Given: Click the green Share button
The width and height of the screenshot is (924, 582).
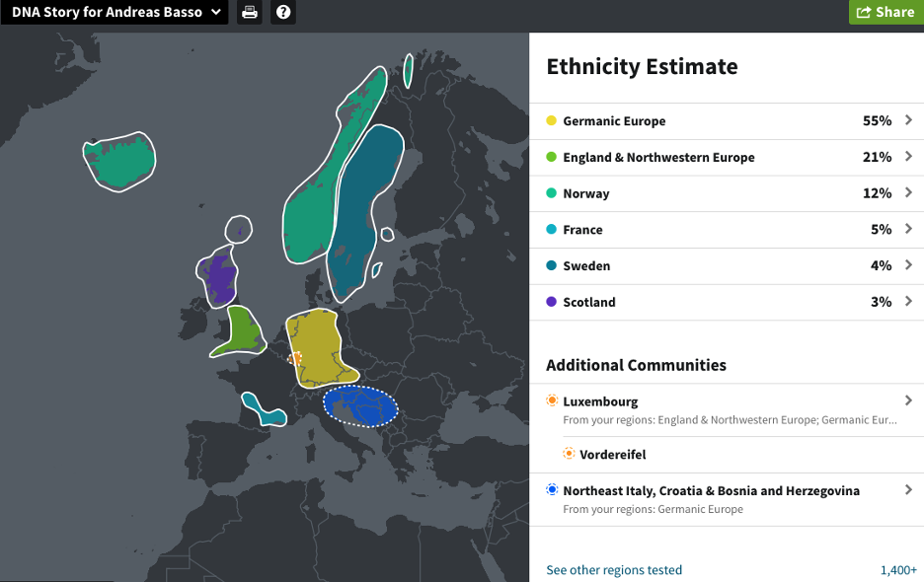Looking at the screenshot, I should [885, 12].
